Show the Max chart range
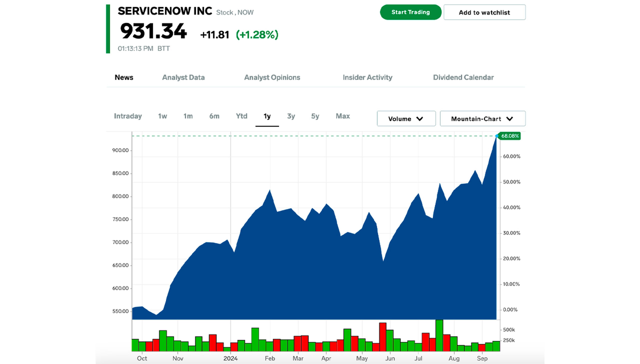Image resolution: width=640 pixels, height=364 pixels. click(343, 116)
